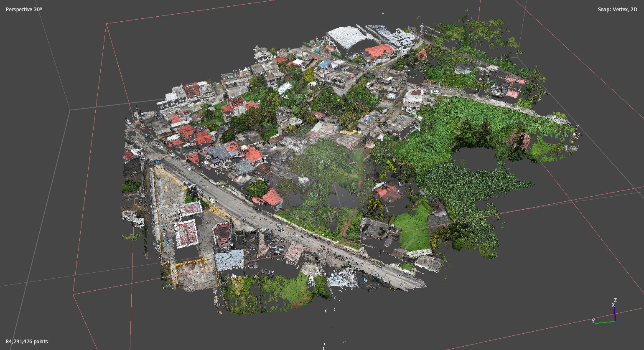Image resolution: width=644 pixels, height=350 pixels.
Task: Click the Perspective 30° view label
Action: [x=24, y=9]
